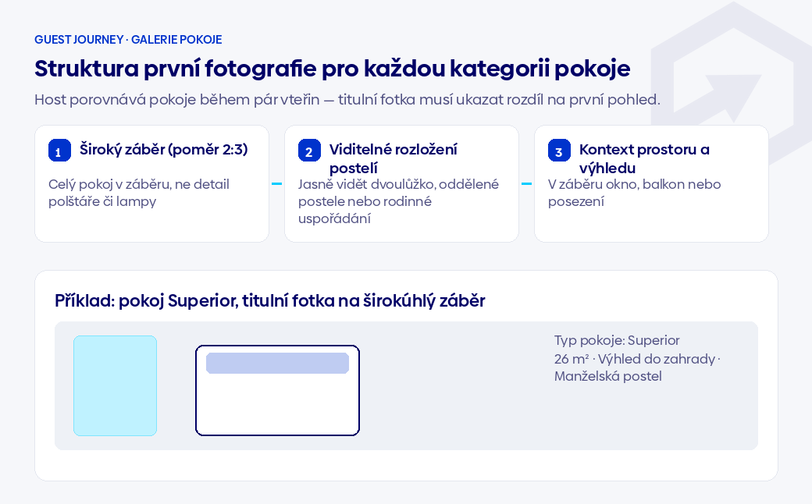Click the number 3 step badge
The image size is (812, 504).
click(x=559, y=151)
